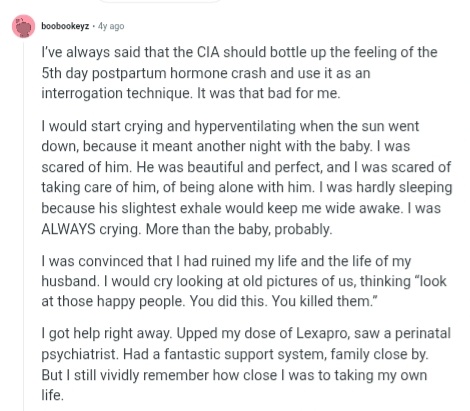Click the sentence "You killed them."
This screenshot has height=411, width=470.
tap(324, 301)
